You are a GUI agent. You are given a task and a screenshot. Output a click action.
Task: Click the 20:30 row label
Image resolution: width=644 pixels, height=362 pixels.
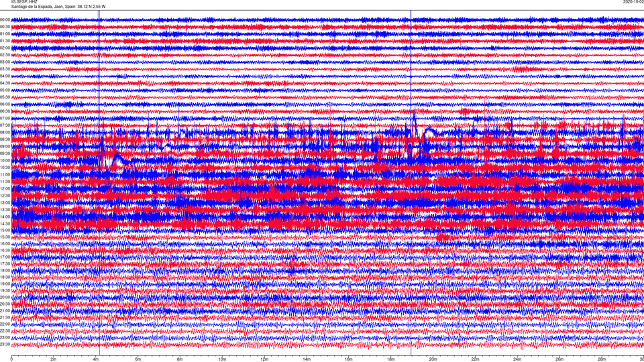coord(5,304)
